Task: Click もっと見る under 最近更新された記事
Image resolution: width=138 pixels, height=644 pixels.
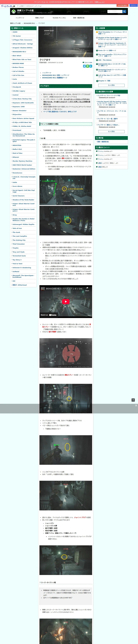Action: (x=111, y=131)
